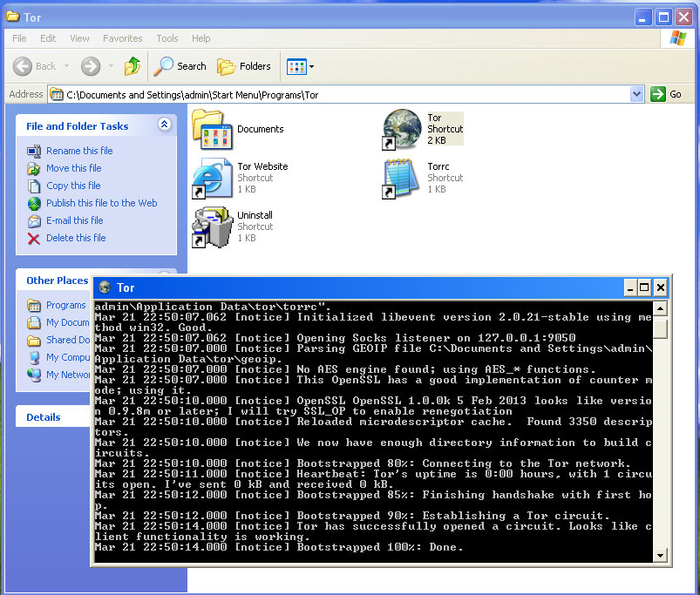700x595 pixels.
Task: Click Publish this file to the Web
Action: (x=101, y=203)
